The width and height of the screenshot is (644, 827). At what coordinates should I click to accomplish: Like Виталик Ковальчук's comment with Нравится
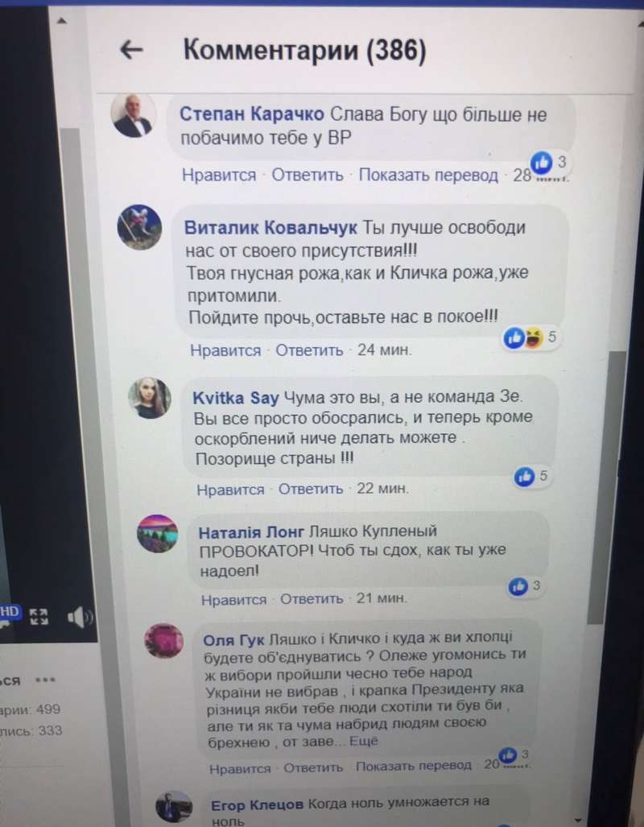click(x=225, y=350)
